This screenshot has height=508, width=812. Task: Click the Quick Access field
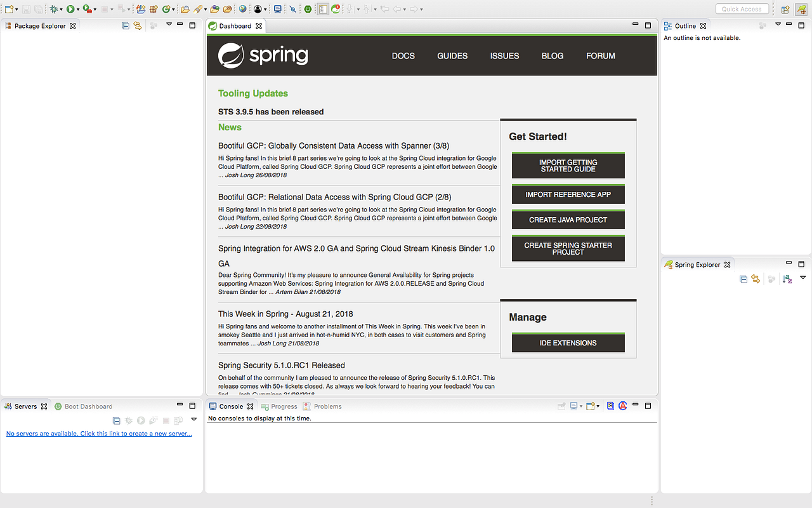pos(742,8)
